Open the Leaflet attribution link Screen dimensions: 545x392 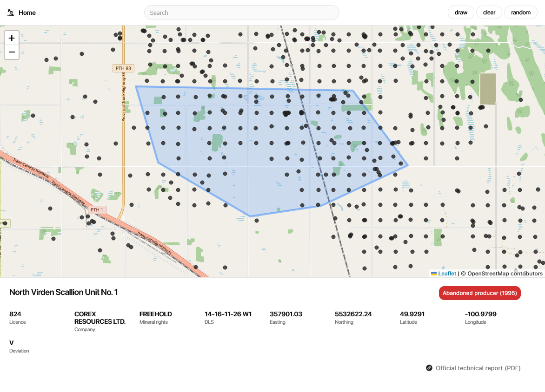click(x=447, y=274)
